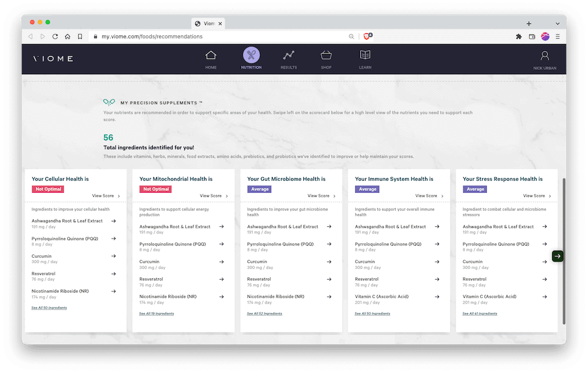Open See All 19 Ingredients link
588x373 pixels.
click(156, 314)
